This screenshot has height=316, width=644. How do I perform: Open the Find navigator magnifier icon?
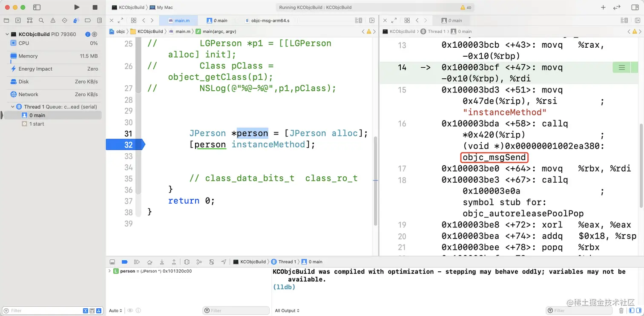(41, 20)
